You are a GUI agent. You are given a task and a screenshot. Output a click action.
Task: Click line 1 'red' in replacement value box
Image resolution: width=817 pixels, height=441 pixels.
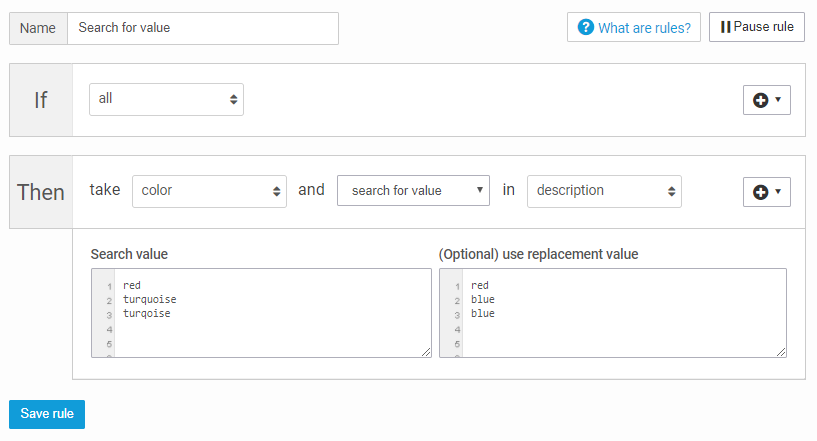(480, 285)
